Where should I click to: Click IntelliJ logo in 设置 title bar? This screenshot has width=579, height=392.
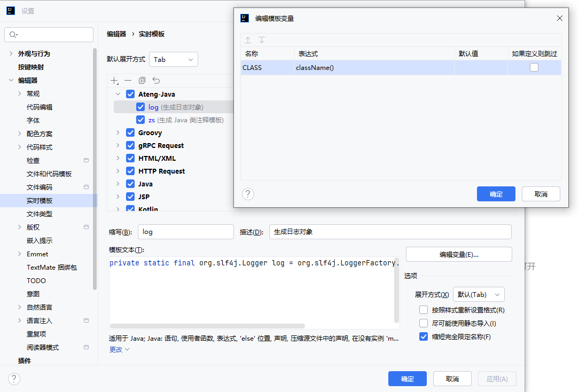tap(11, 11)
